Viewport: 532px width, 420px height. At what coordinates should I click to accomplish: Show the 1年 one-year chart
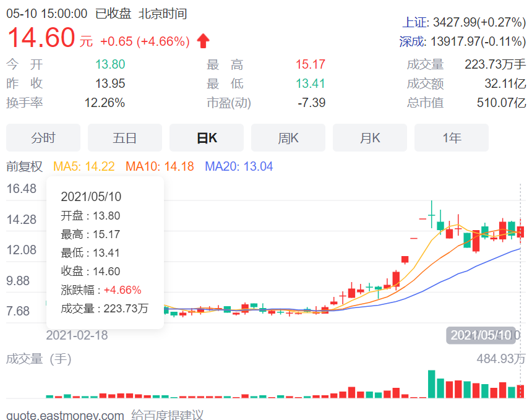452,138
